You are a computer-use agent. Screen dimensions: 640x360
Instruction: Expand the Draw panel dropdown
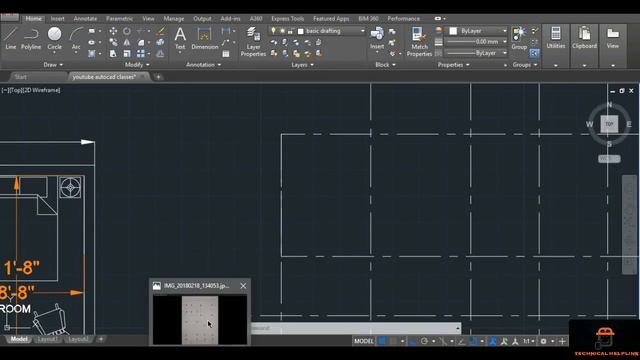53,64
